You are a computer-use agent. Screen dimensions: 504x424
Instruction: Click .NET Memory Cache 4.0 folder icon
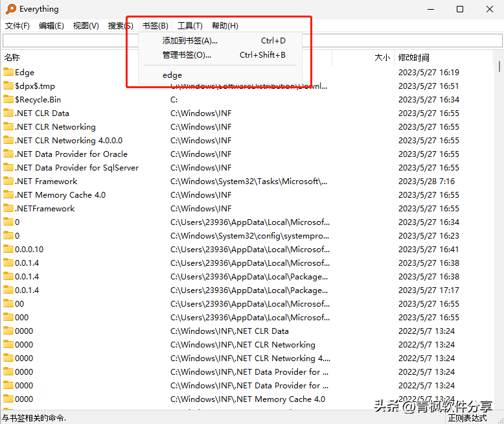(8, 194)
